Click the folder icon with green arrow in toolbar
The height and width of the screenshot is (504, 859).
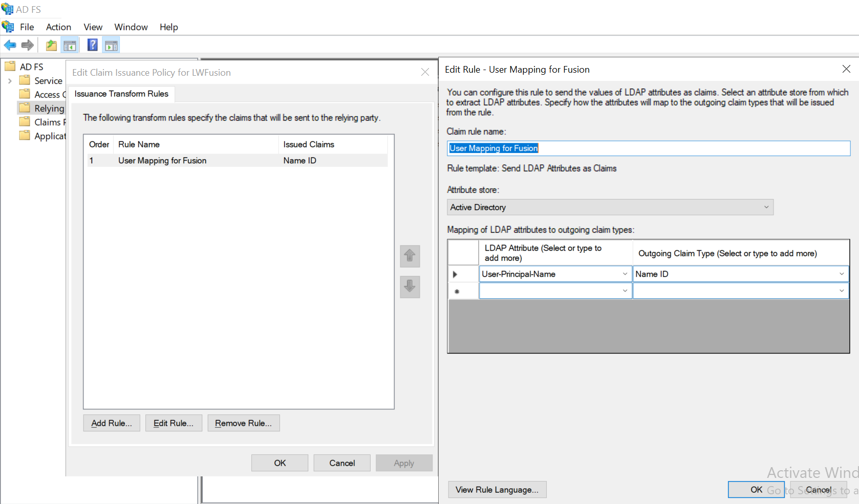click(x=51, y=45)
